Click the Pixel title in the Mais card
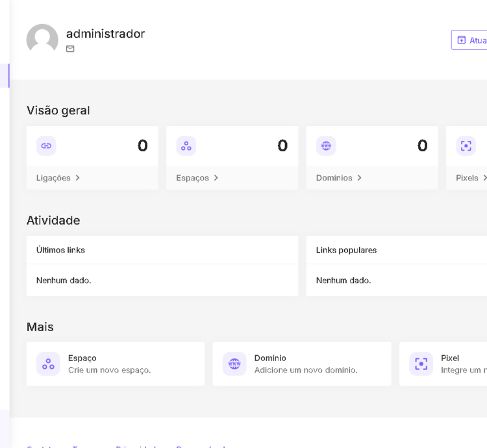Screen dimensions: 487x448 pos(450,358)
